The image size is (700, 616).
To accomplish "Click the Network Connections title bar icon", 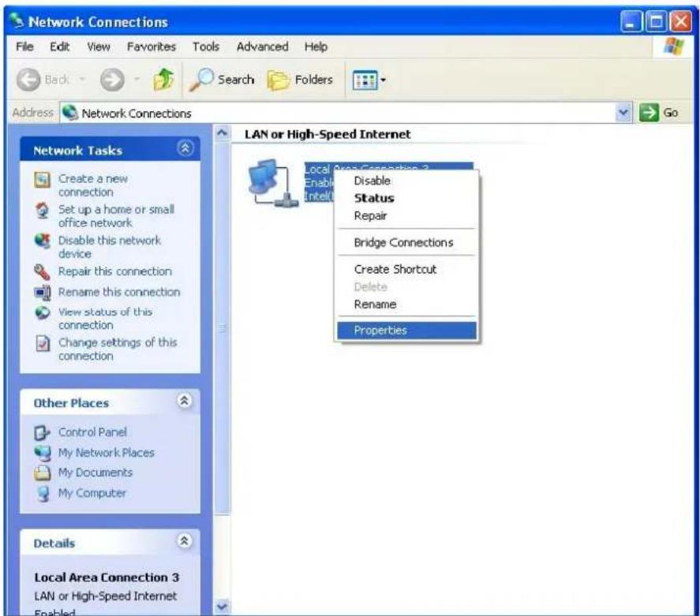I will (x=17, y=20).
